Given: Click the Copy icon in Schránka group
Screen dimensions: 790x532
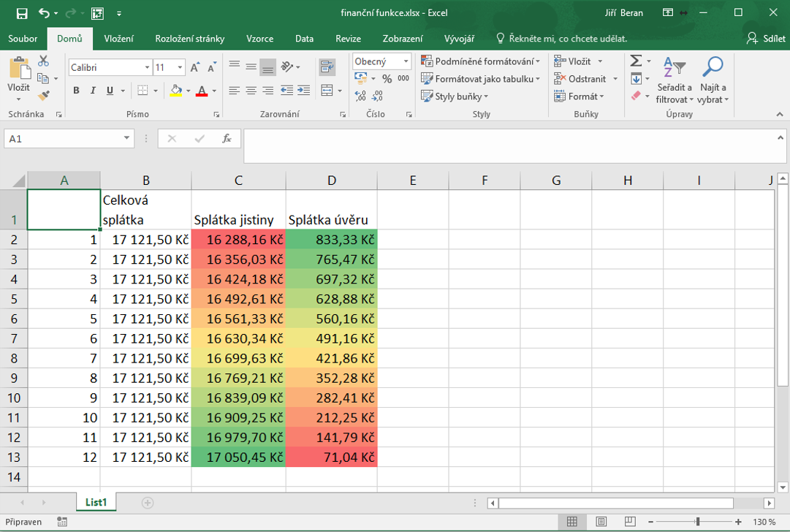Looking at the screenshot, I should (43, 78).
